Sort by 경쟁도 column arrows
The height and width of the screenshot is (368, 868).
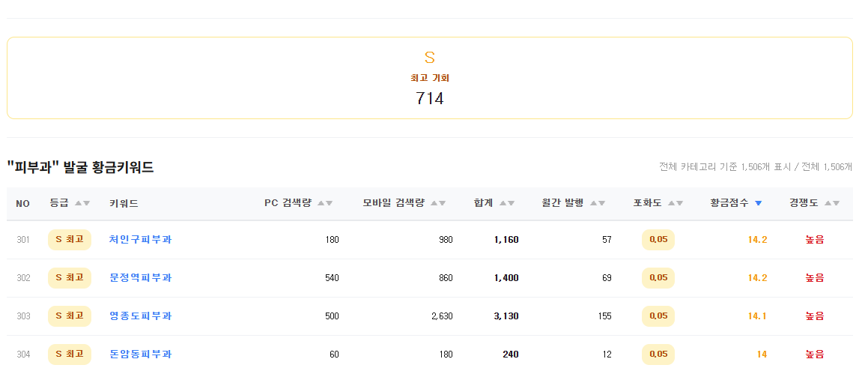click(832, 203)
